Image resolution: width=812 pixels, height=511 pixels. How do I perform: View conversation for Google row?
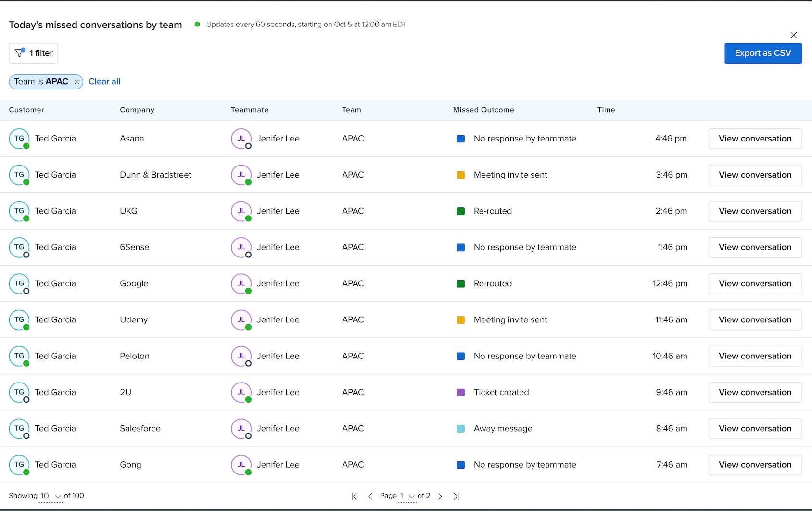point(755,283)
